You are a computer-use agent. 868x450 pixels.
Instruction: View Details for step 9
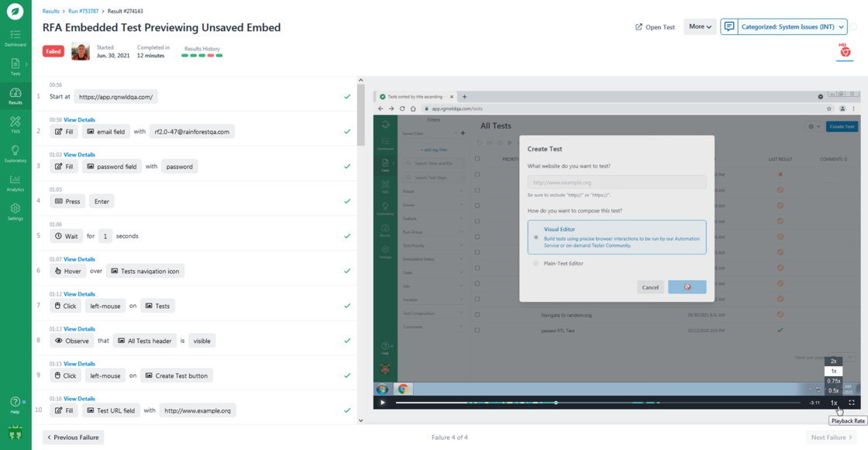79,364
